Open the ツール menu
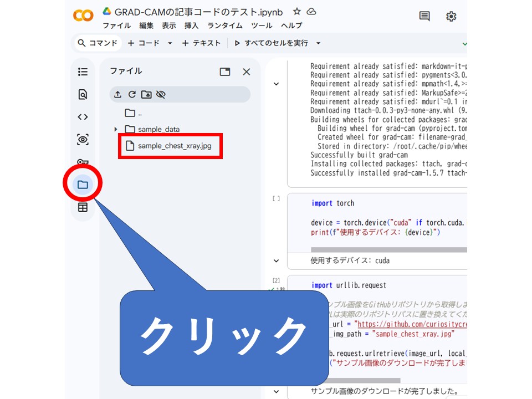 coord(262,26)
